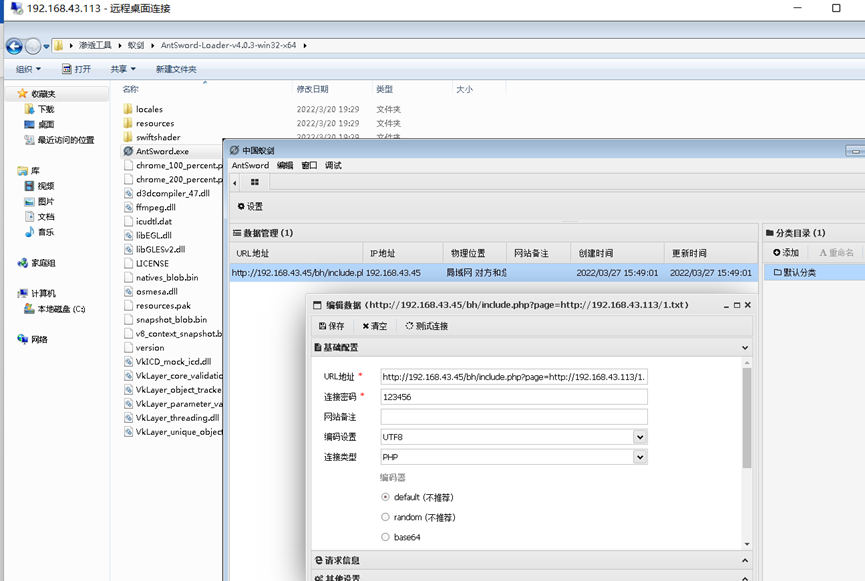865x581 pixels.
Task: Select 网络 in sidebar
Action: pos(33,339)
